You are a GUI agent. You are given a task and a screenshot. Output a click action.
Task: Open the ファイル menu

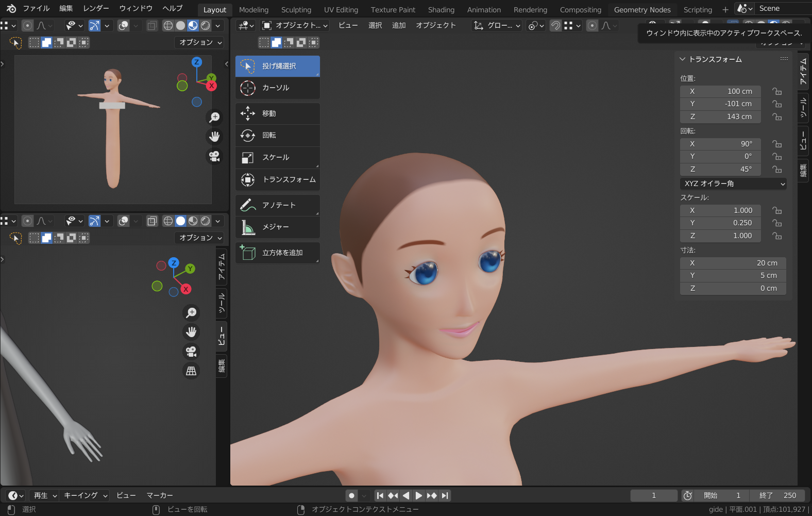pyautogui.click(x=36, y=9)
